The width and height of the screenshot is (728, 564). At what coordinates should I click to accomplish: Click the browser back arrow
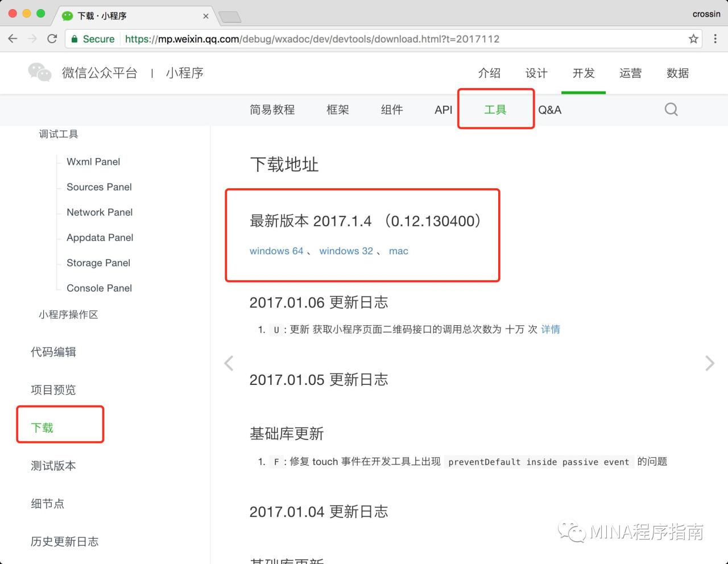pos(13,39)
